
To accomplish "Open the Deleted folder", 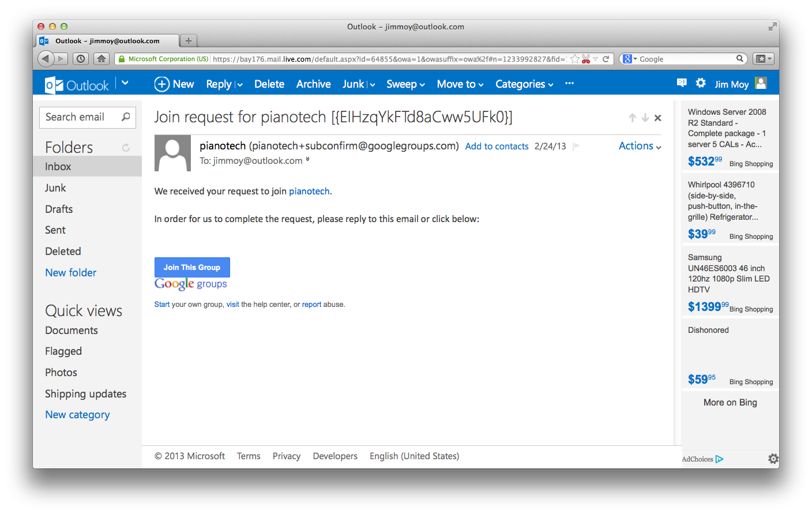I will pyautogui.click(x=63, y=252).
